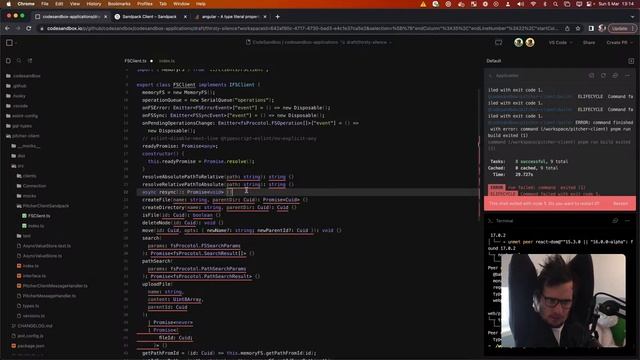Open jest.config.js in the file tree
Viewport: 640px width, 360px height.
pos(27,336)
